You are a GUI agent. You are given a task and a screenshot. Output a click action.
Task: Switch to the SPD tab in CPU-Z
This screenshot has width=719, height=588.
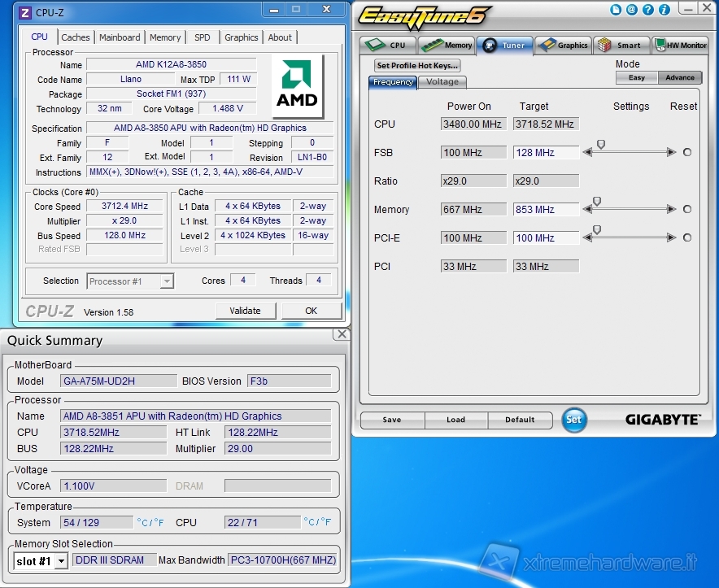coord(203,37)
